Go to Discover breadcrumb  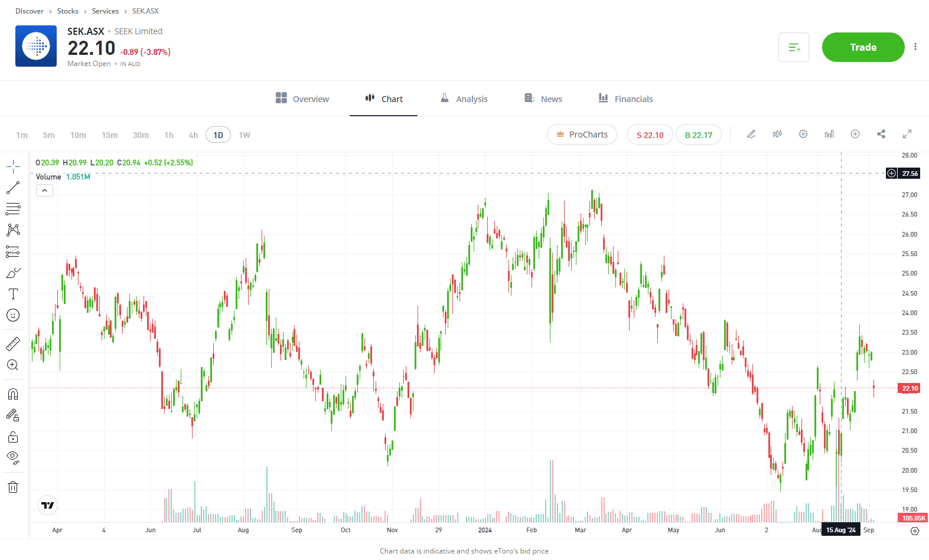[30, 11]
